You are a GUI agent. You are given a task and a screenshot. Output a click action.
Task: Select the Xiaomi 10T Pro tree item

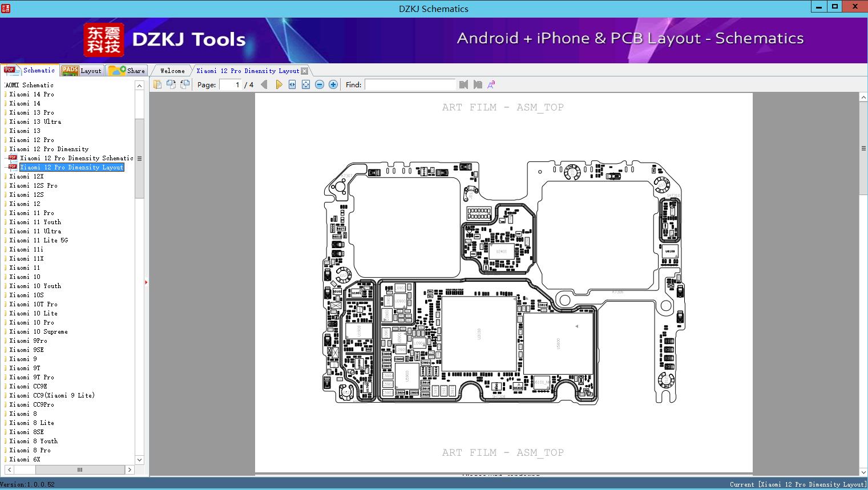(33, 304)
